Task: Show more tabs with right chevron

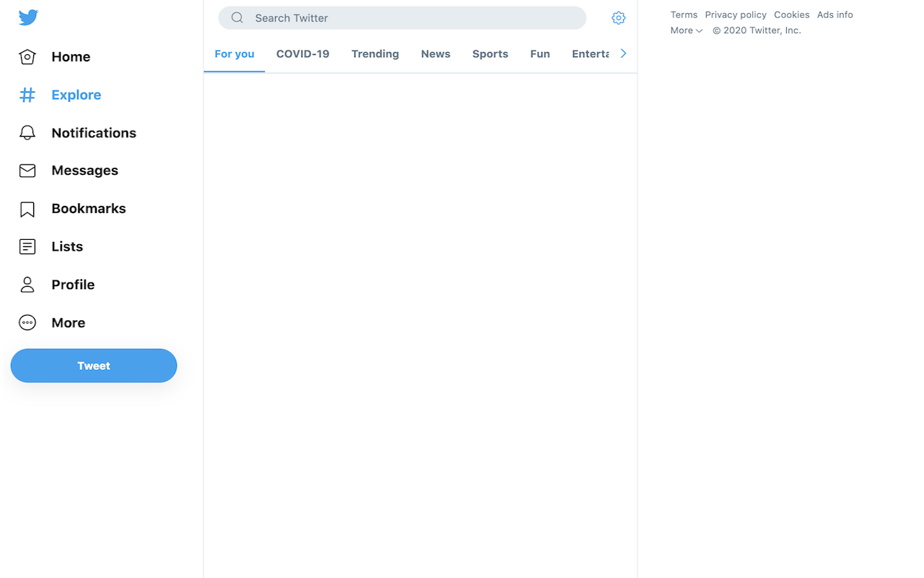Action: 624,53
